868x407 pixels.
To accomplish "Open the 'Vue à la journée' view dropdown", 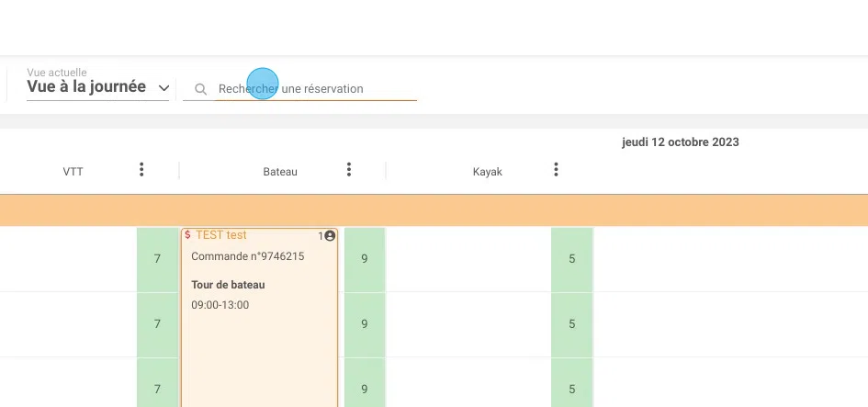I will [x=98, y=87].
